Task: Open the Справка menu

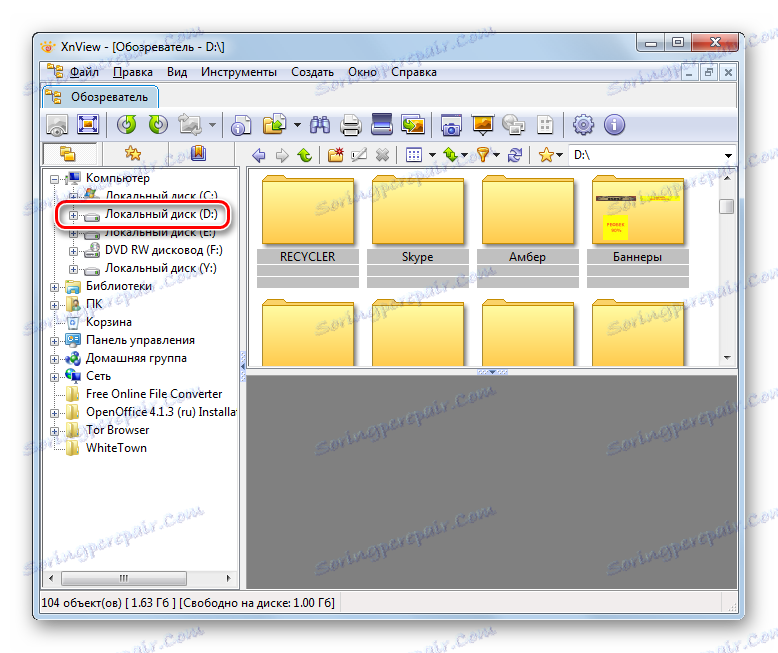Action: coord(414,72)
